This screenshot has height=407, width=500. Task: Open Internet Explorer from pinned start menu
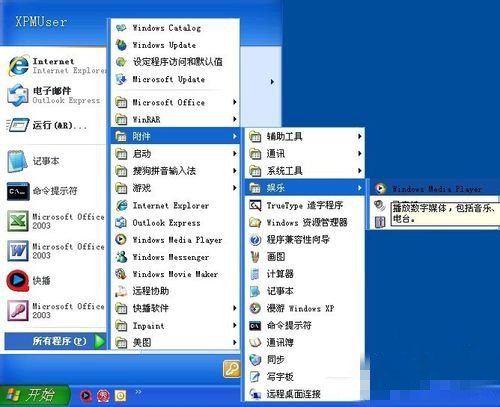click(x=55, y=66)
